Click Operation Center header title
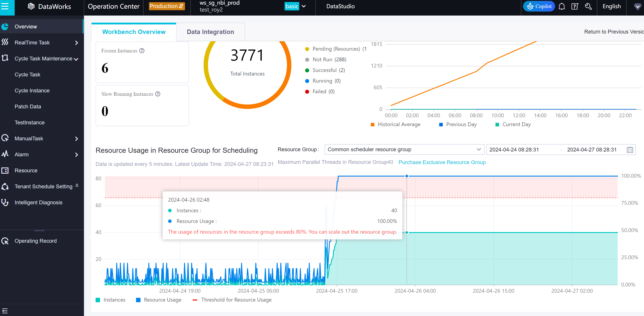Screen dimensions: 644x316 [x=114, y=6]
